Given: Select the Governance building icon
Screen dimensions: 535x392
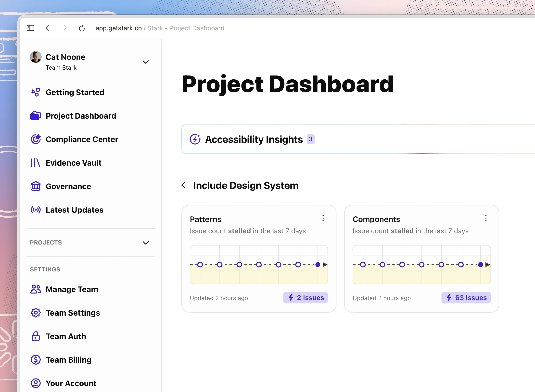Looking at the screenshot, I should coord(36,186).
